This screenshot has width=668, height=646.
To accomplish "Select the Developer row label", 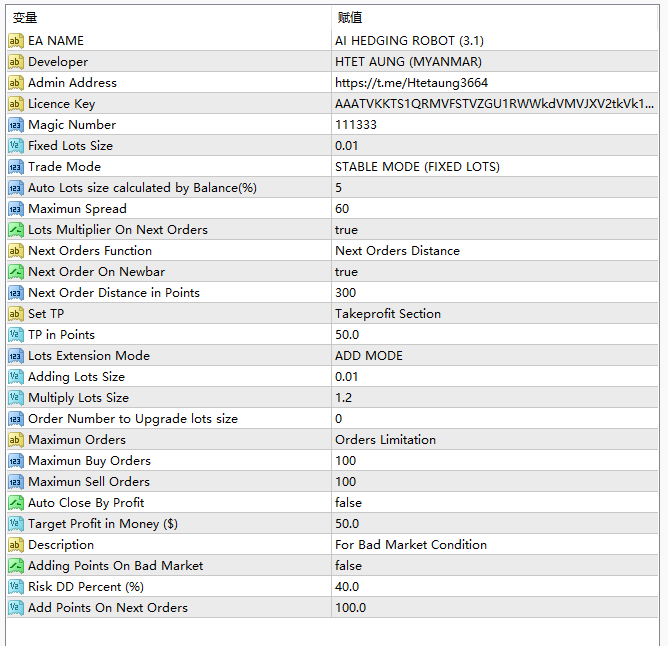I will (x=58, y=62).
